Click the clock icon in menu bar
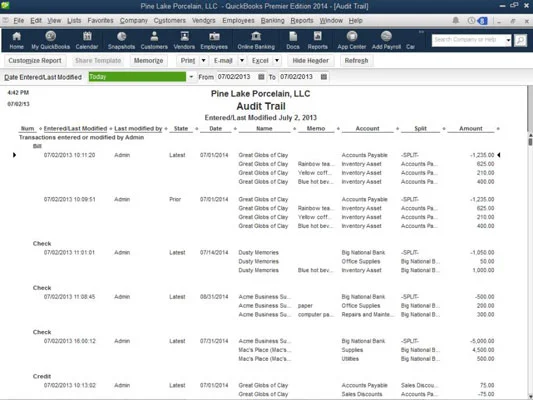Screen dimensions: 533x400 pos(471,20)
